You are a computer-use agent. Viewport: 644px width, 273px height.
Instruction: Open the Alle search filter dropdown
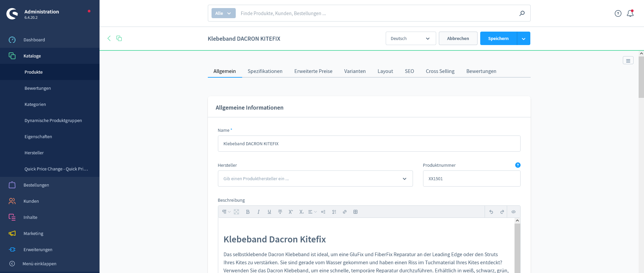[x=224, y=13]
